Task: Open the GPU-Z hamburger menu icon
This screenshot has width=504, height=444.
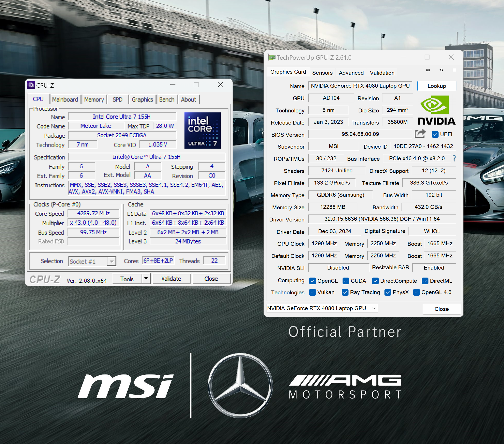Action: pyautogui.click(x=454, y=70)
